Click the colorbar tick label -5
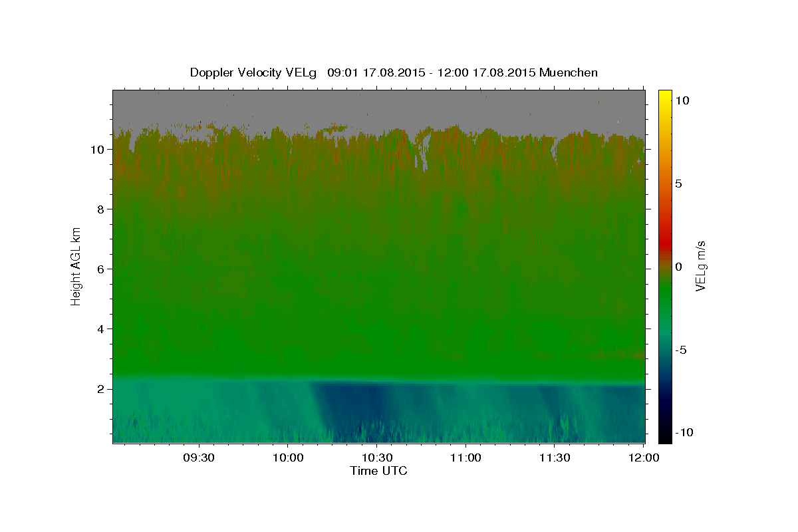798x532 pixels. 682,350
